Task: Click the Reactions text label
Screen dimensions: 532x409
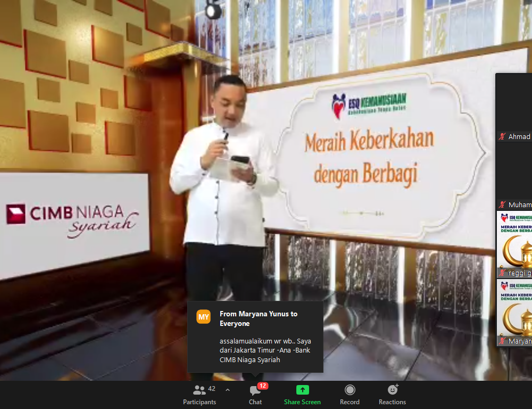Action: [x=393, y=402]
